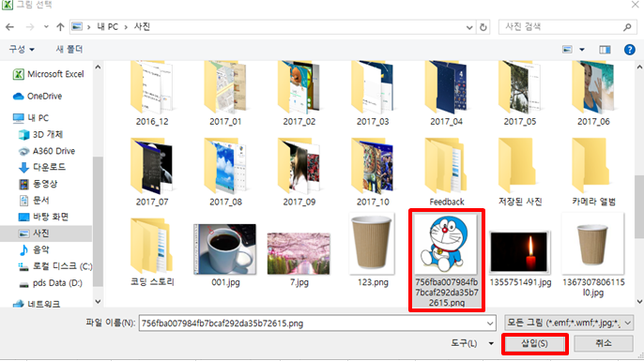
Task: Go up one folder level
Action: pyautogui.click(x=60, y=27)
